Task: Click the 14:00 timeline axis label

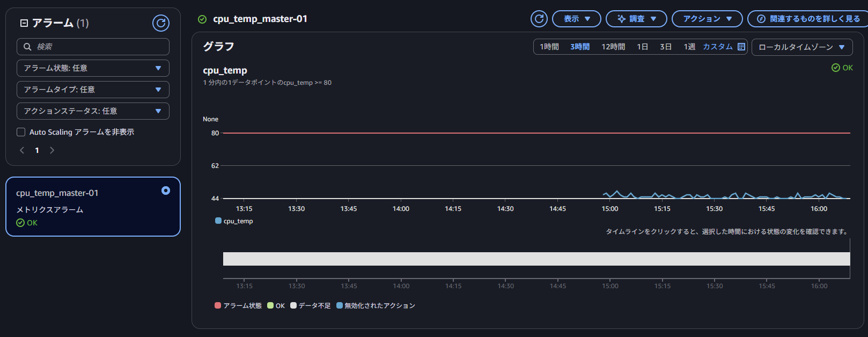Action: [401, 286]
